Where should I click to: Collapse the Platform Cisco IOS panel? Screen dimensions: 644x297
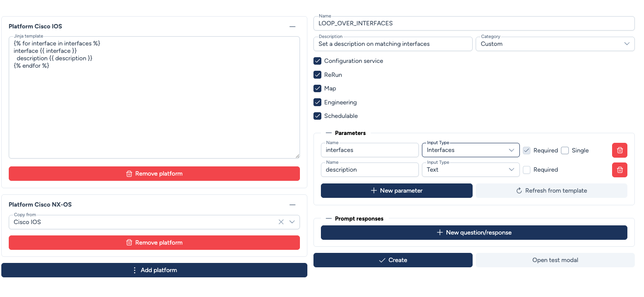[292, 27]
